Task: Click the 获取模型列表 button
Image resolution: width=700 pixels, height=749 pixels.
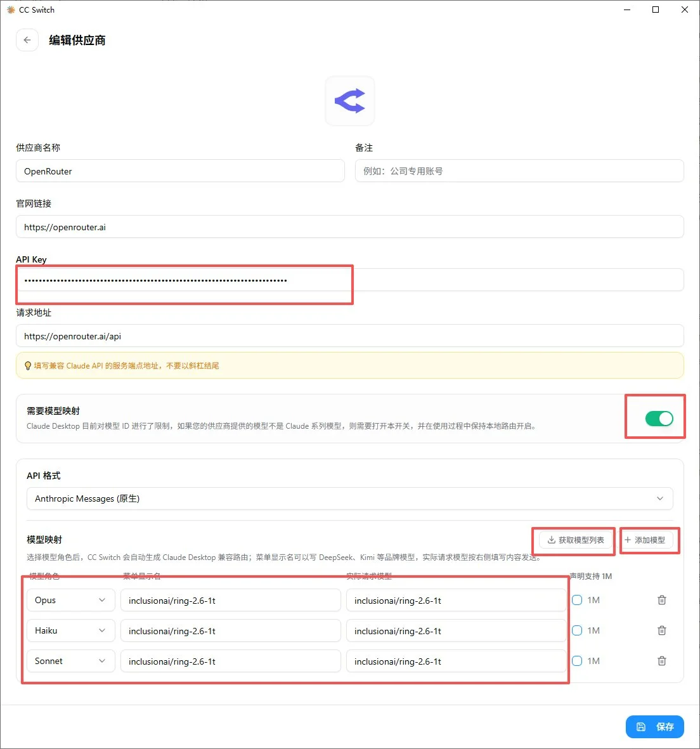Action: tap(575, 540)
